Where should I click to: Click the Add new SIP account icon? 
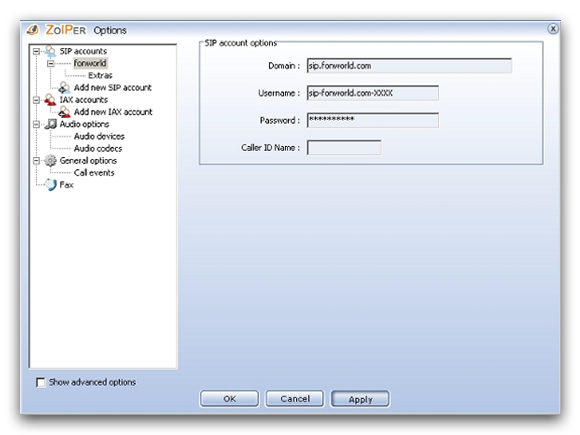[64, 88]
